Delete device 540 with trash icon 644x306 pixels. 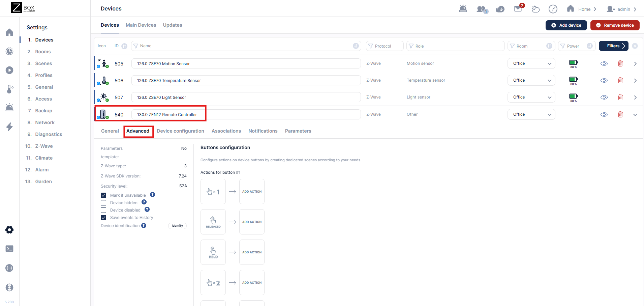coord(620,114)
